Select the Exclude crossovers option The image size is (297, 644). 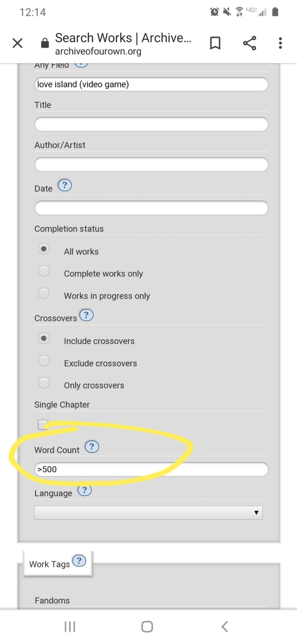click(44, 361)
